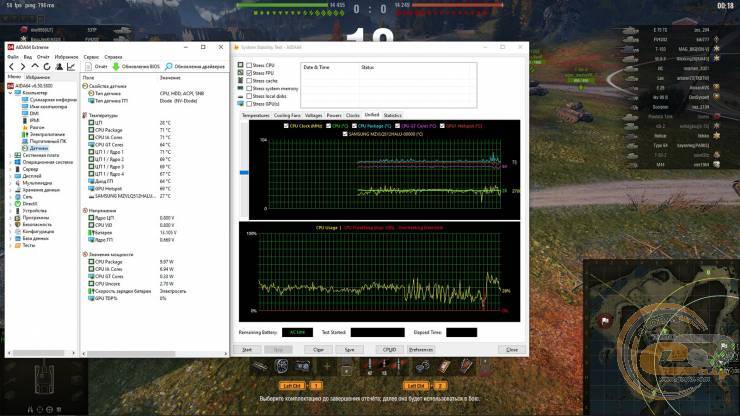The width and height of the screenshot is (740, 416).
Task: Expand the DirectX tree node
Action: tap(10, 204)
